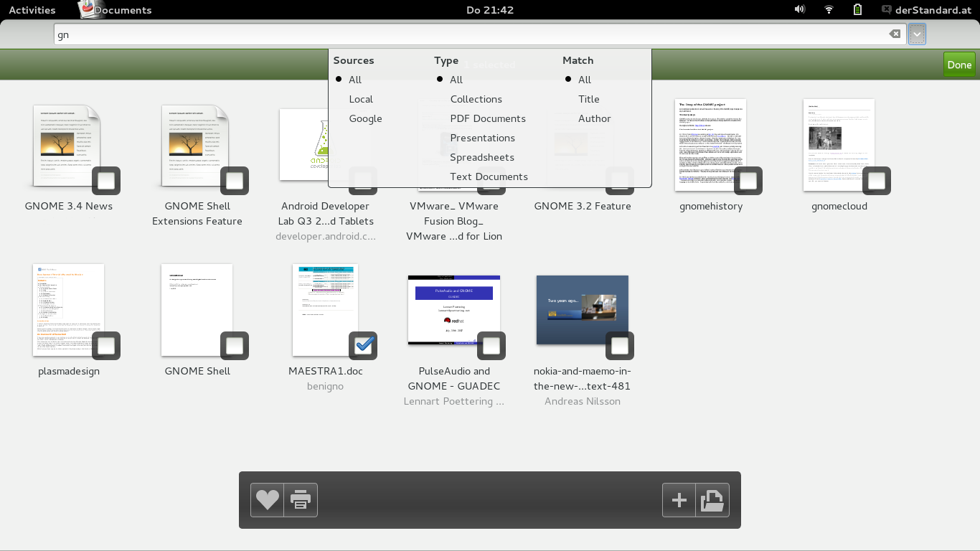Click the print icon in bottom toolbar

click(x=301, y=500)
